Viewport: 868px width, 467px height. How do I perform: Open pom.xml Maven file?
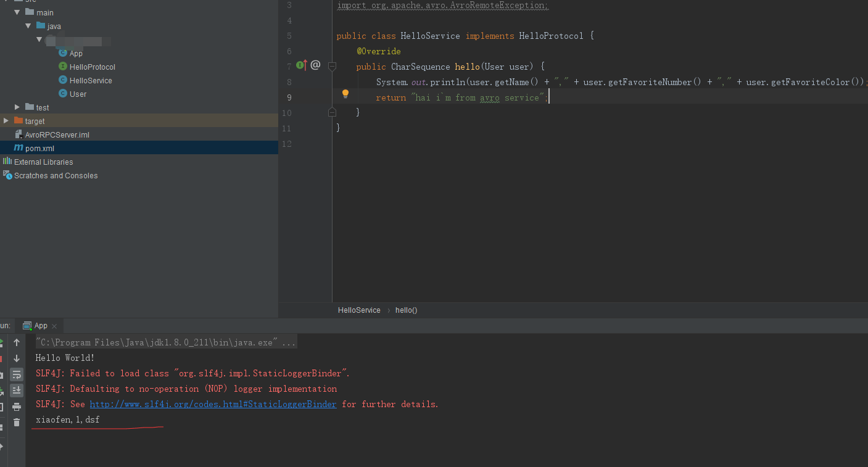pos(39,148)
